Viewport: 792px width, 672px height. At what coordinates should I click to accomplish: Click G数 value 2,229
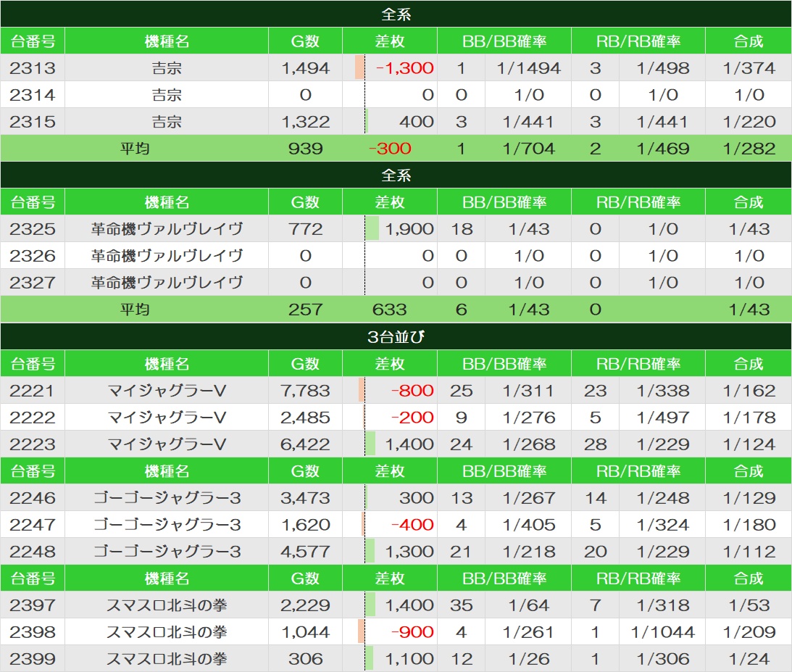(x=306, y=605)
